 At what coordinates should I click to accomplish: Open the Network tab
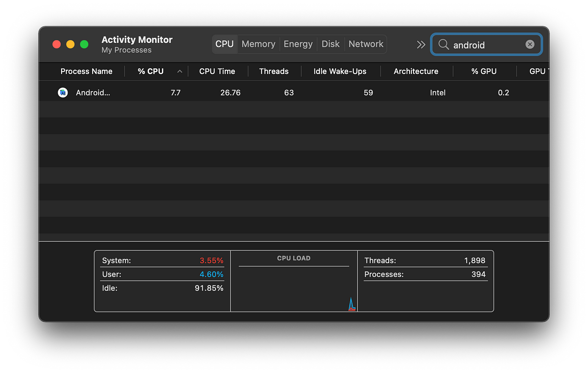click(366, 44)
